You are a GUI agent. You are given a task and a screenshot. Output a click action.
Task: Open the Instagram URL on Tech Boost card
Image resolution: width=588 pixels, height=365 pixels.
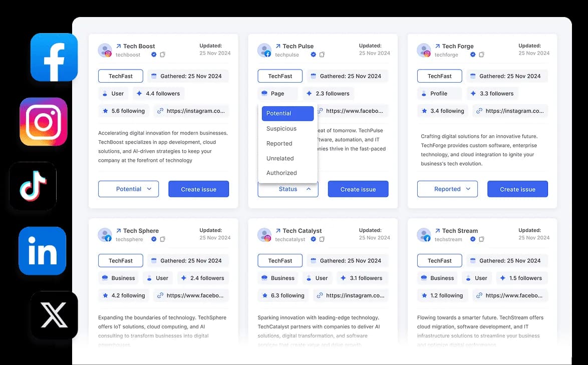pos(190,111)
